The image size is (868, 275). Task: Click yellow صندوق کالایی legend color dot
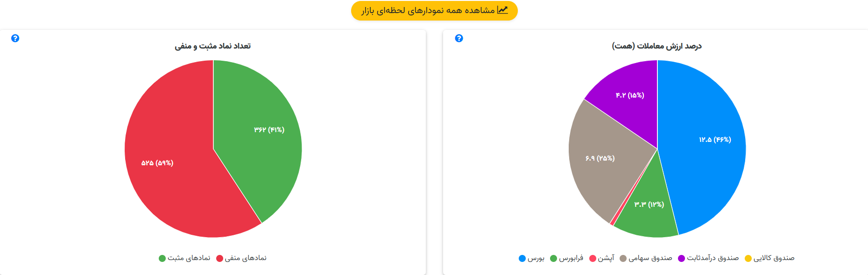click(748, 259)
